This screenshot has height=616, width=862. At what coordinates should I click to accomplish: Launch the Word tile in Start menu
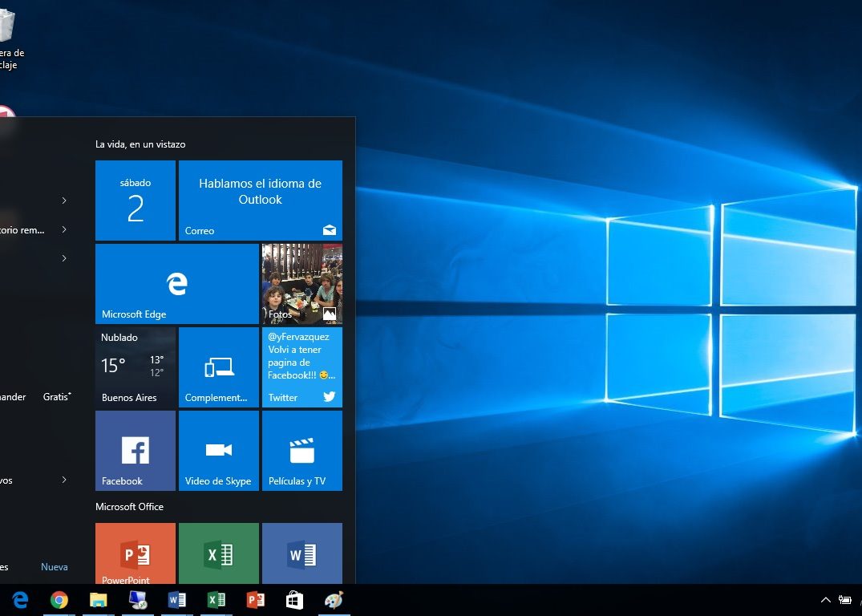coord(301,553)
